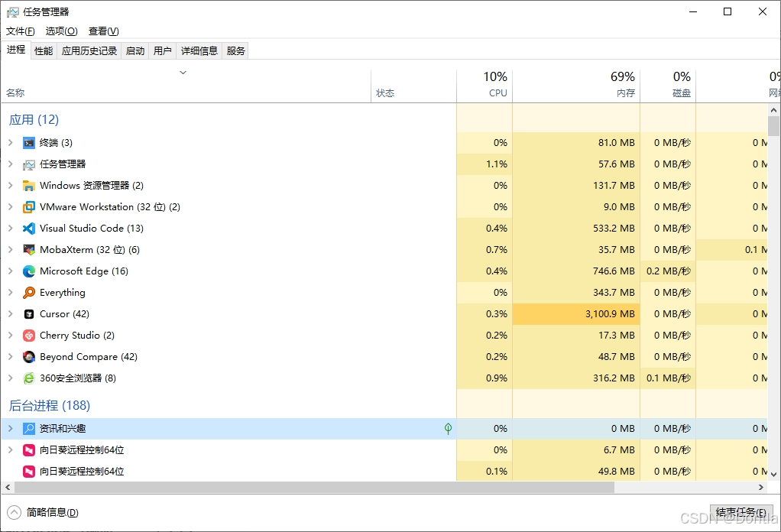Image resolution: width=781 pixels, height=532 pixels.
Task: Click the scroll down arrow
Action: [773, 474]
